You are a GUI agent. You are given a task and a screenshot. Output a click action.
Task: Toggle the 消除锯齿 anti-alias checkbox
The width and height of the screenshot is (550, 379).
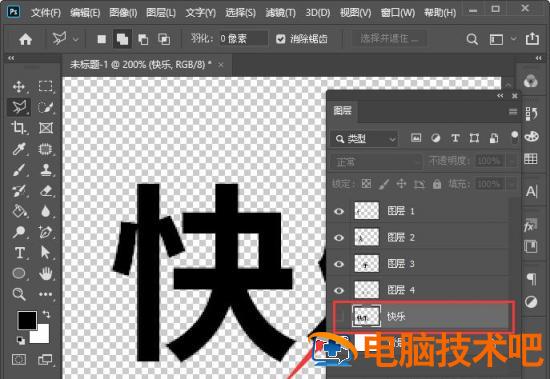[280, 39]
